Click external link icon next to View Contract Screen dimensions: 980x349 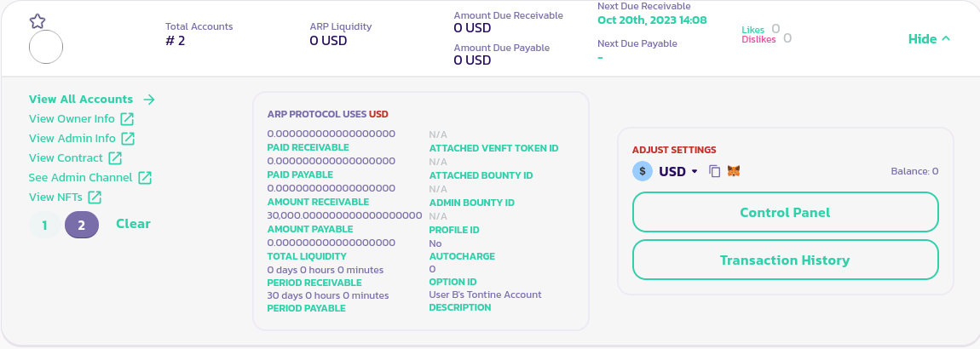pyautogui.click(x=115, y=157)
